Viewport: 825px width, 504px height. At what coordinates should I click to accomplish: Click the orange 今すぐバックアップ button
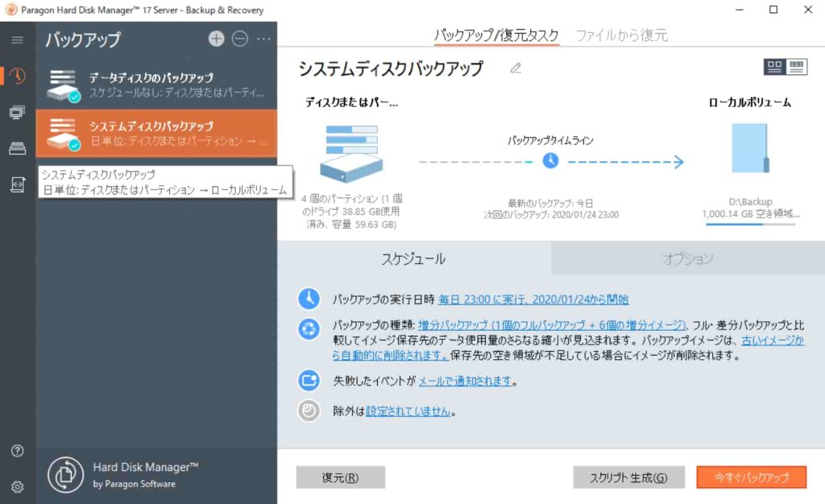(x=752, y=477)
